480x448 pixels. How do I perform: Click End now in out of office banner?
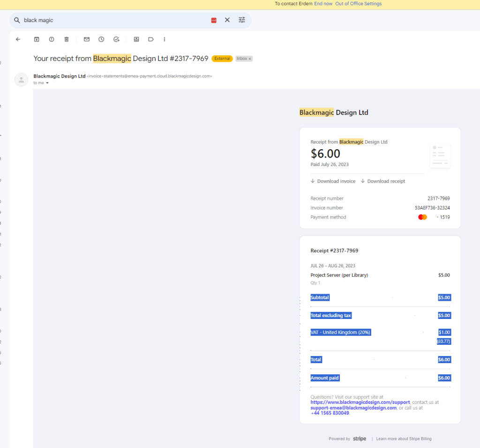tap(323, 4)
